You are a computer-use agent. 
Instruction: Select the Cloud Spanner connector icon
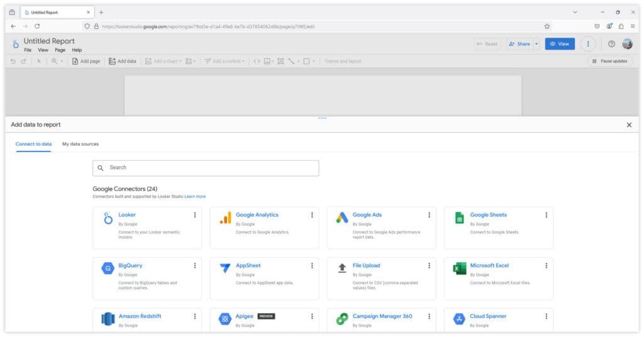[x=459, y=319]
